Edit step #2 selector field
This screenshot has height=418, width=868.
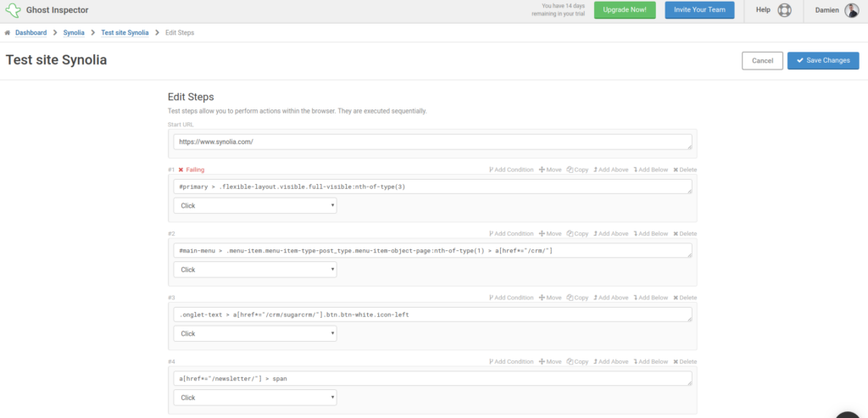432,251
